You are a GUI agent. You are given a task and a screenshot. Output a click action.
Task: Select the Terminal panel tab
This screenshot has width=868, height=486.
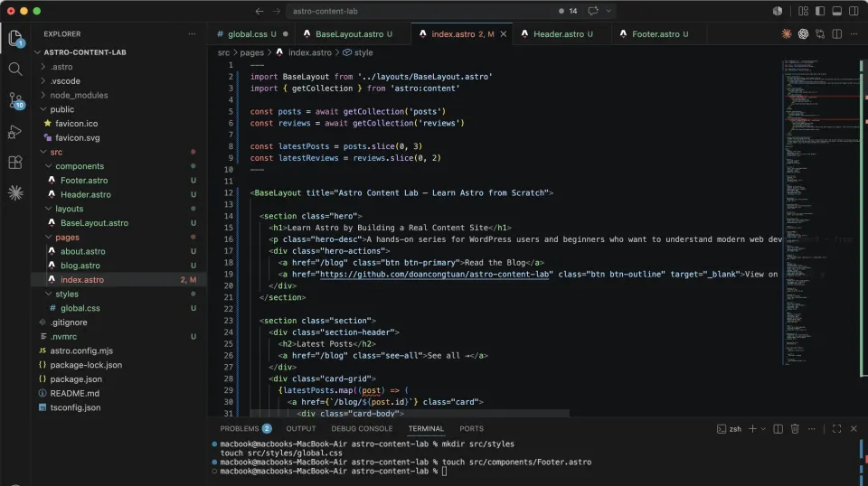pyautogui.click(x=426, y=428)
